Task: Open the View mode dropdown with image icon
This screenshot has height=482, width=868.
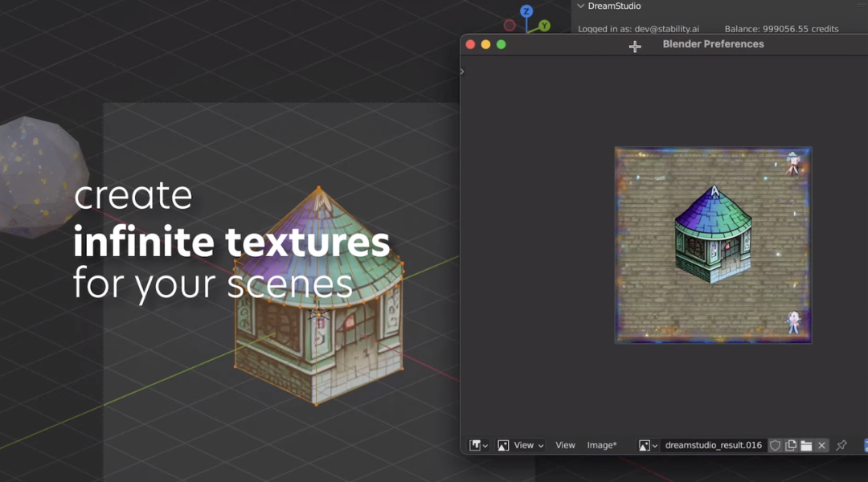Action: 520,445
